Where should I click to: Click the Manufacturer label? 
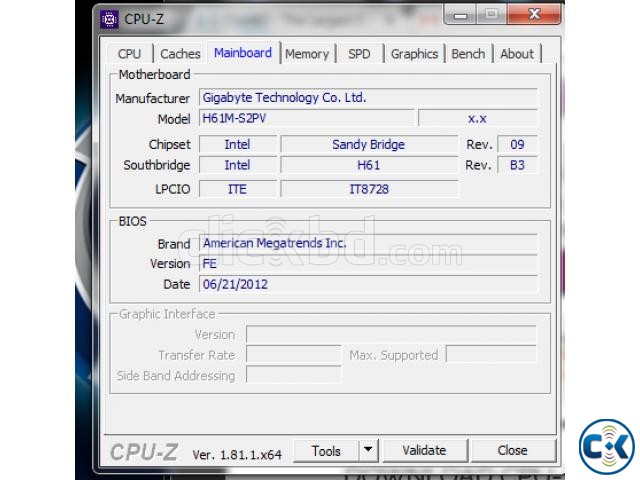[x=153, y=98]
